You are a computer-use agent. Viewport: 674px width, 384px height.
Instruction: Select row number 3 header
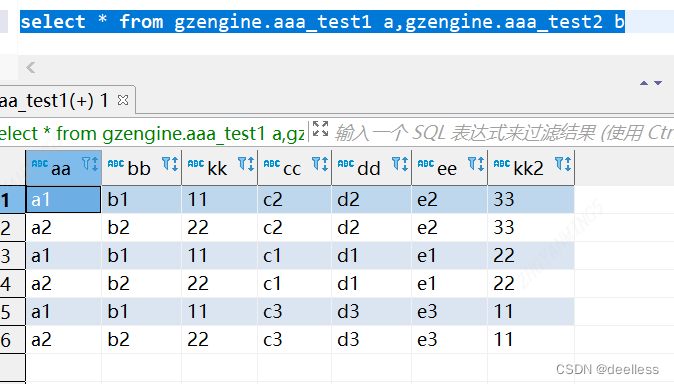coord(12,255)
